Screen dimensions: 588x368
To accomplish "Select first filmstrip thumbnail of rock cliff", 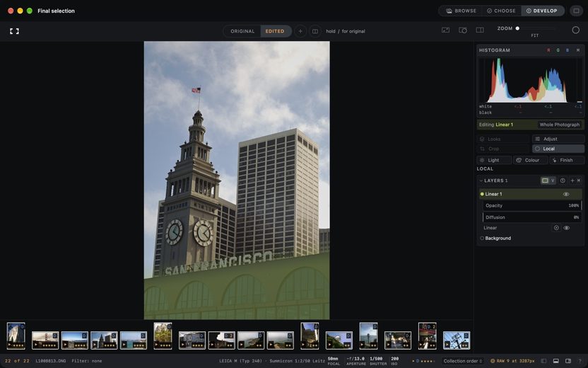I will pyautogui.click(x=16, y=335).
